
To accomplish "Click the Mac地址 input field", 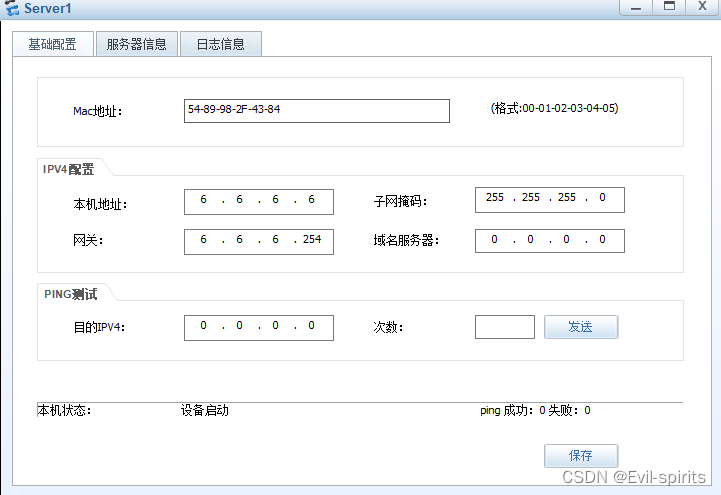I will pyautogui.click(x=317, y=111).
